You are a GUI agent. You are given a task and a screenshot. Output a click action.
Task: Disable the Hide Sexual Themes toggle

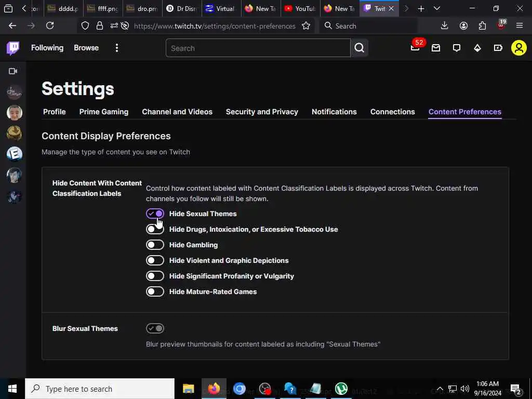pos(155,214)
